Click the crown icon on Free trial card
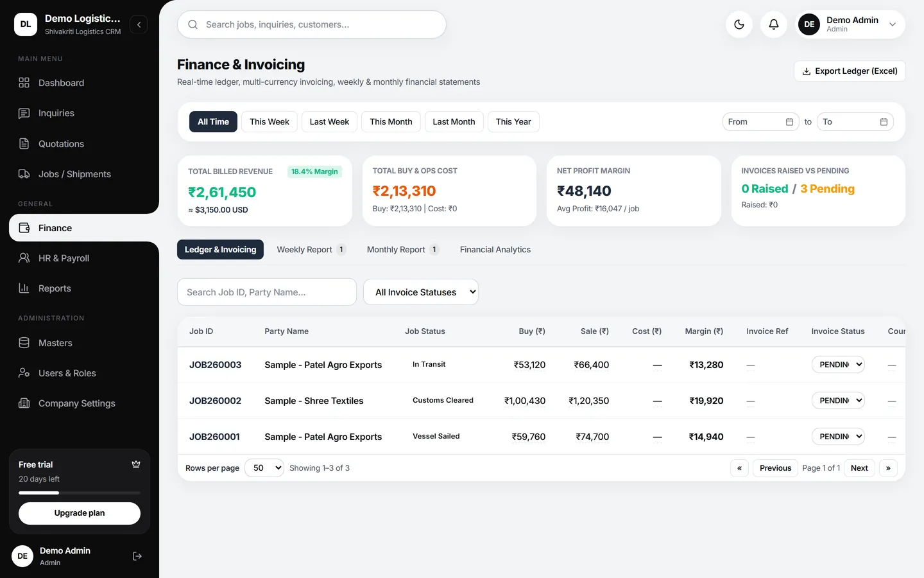The height and width of the screenshot is (578, 924). tap(136, 464)
